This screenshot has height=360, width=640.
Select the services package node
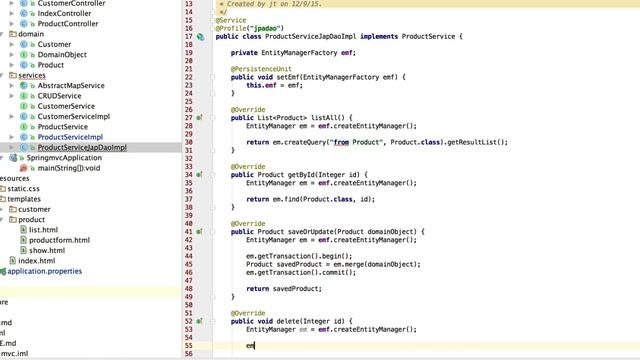32,75
